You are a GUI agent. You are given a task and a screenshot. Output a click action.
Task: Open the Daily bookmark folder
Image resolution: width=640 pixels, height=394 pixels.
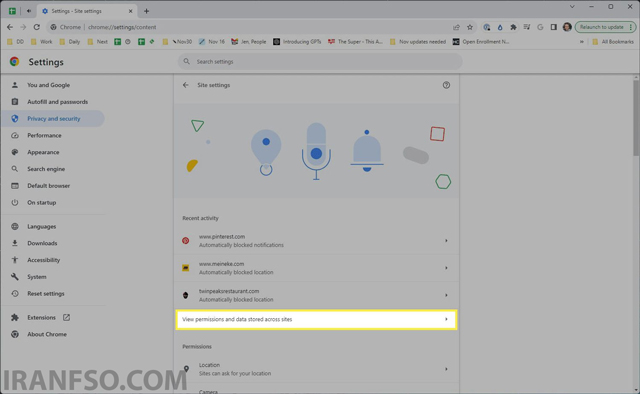click(70, 42)
